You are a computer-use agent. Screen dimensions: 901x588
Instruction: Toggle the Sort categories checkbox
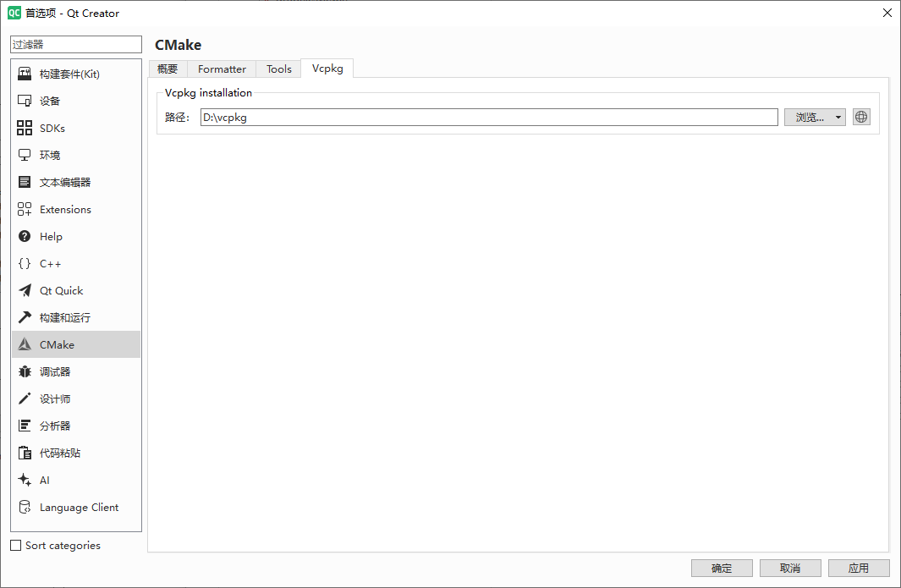pyautogui.click(x=15, y=546)
